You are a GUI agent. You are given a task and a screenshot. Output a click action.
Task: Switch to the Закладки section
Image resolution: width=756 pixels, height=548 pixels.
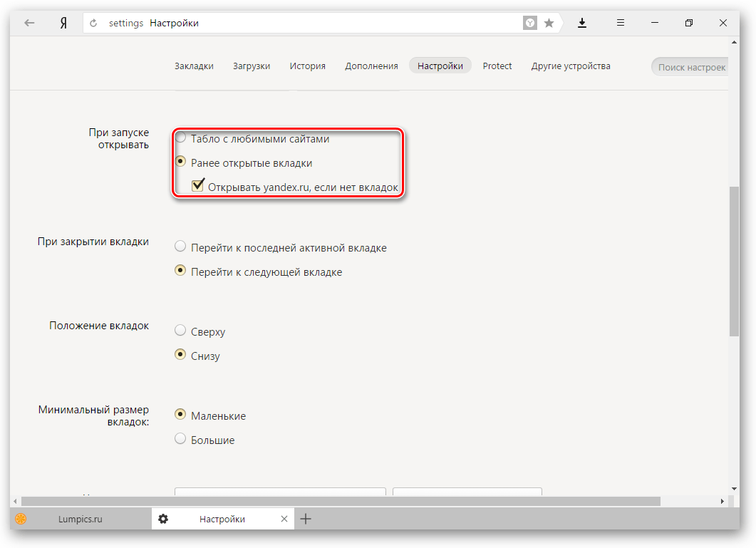(194, 66)
